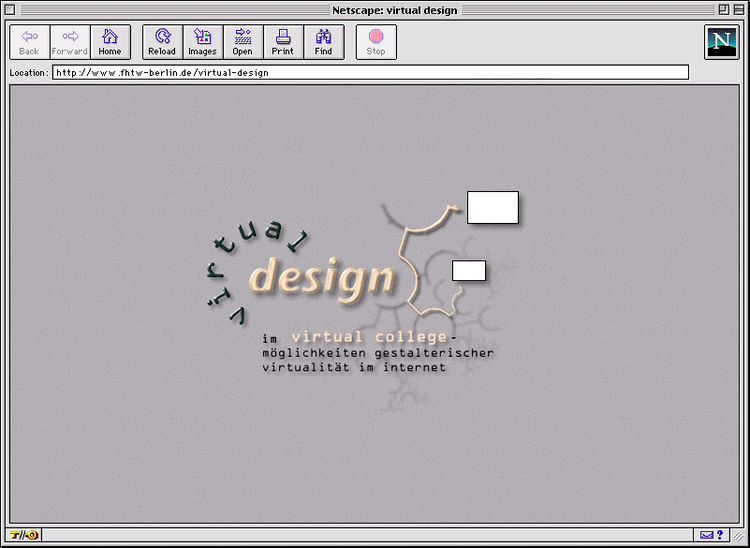750x548 pixels.
Task: Click the Forward navigation button
Action: (70, 42)
